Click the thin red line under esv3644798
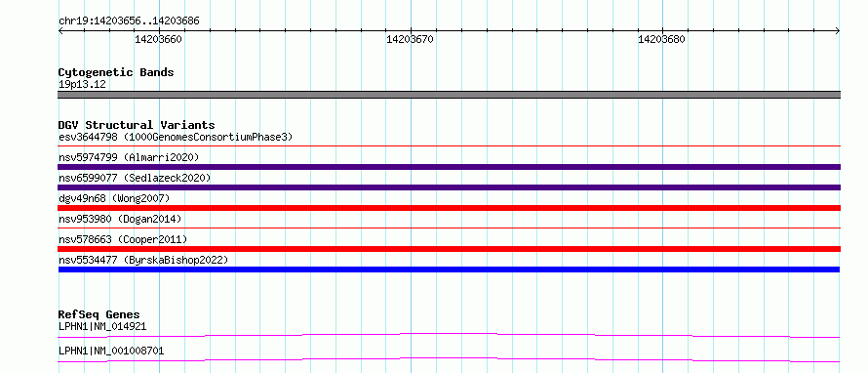 [449, 145]
